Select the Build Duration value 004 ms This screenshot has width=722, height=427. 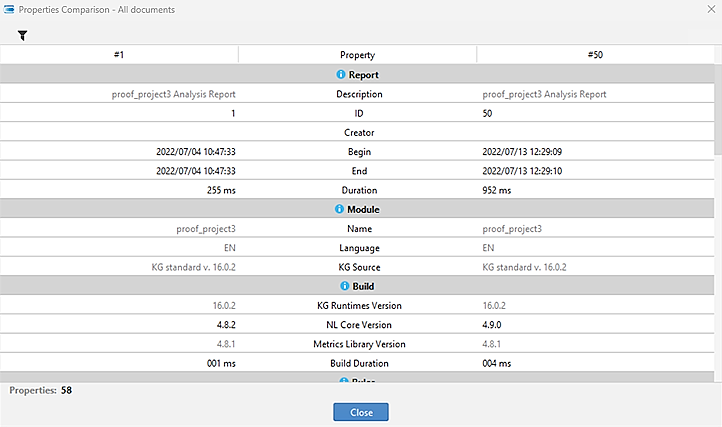click(x=497, y=363)
